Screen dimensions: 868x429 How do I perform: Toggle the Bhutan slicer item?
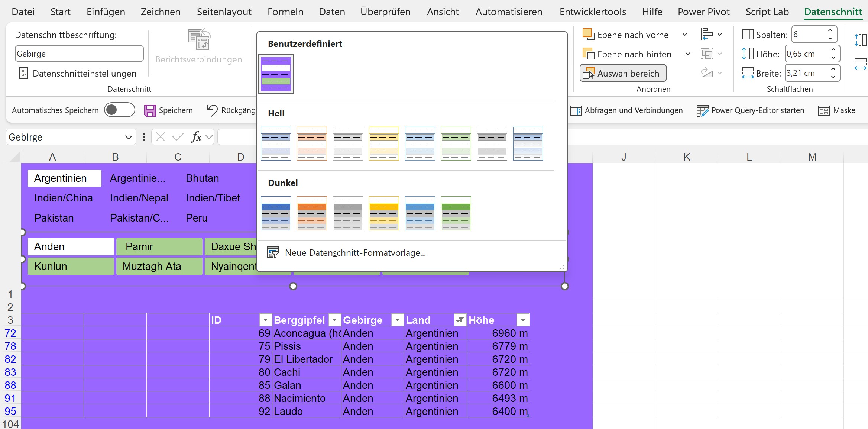pyautogui.click(x=202, y=178)
